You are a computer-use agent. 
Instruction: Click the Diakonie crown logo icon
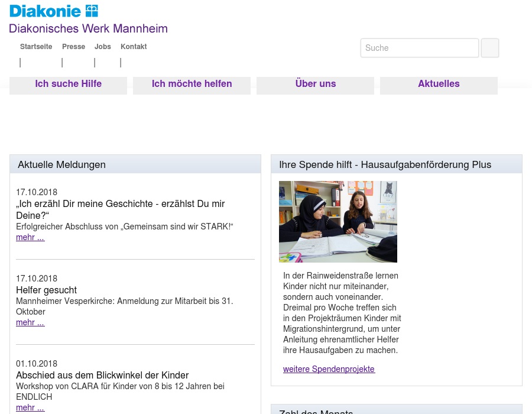(92, 10)
